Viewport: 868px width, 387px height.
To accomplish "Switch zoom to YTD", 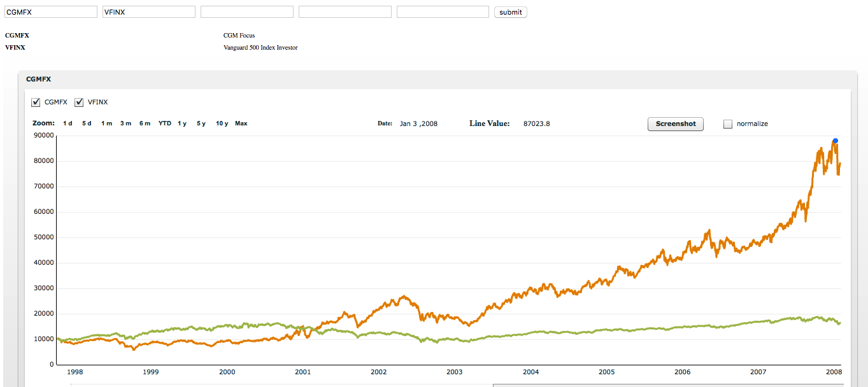I will point(165,123).
